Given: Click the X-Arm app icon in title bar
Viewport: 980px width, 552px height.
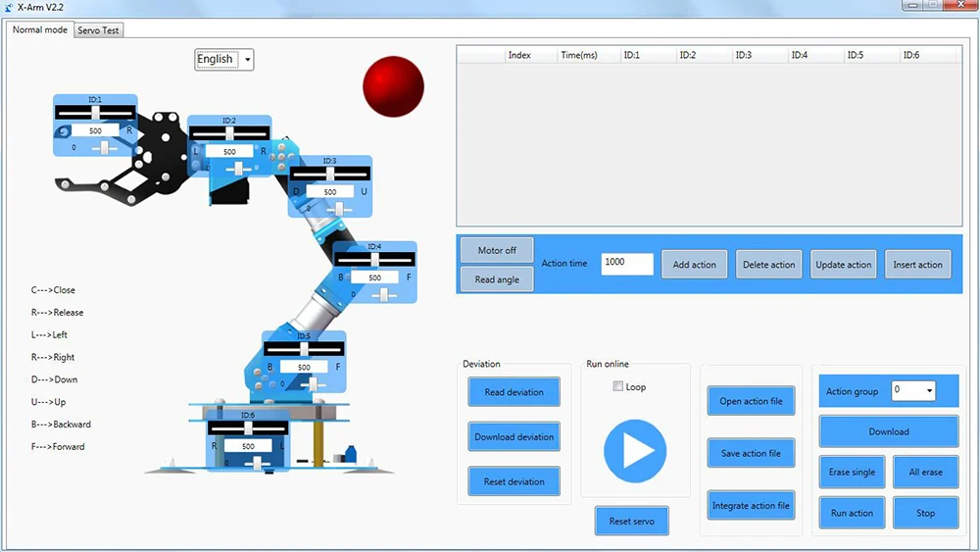Looking at the screenshot, I should pyautogui.click(x=8, y=8).
